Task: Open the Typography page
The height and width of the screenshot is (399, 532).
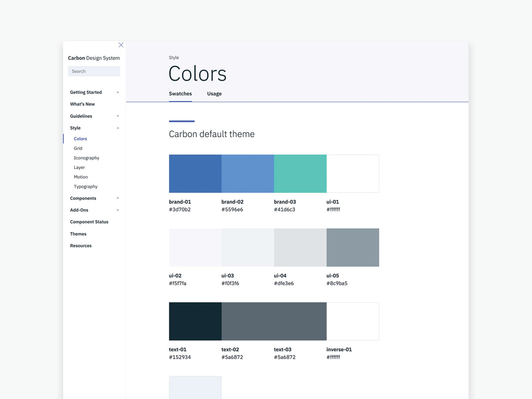Action: 86,187
